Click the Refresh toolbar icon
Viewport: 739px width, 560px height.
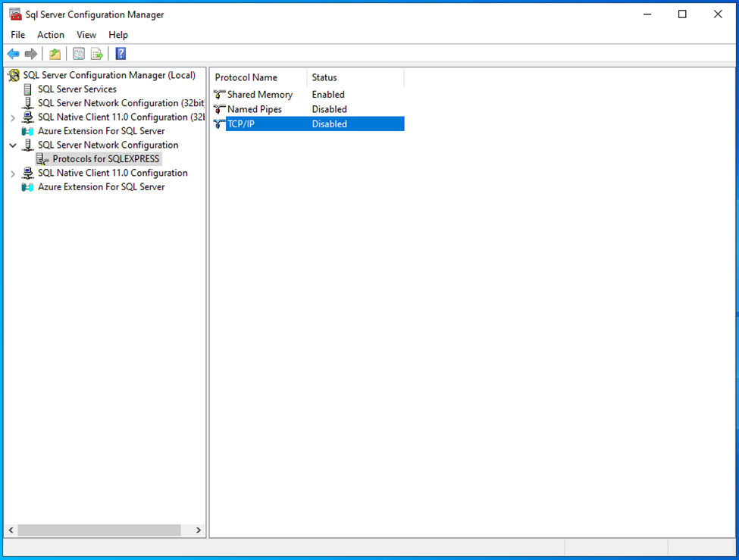pyautogui.click(x=79, y=54)
